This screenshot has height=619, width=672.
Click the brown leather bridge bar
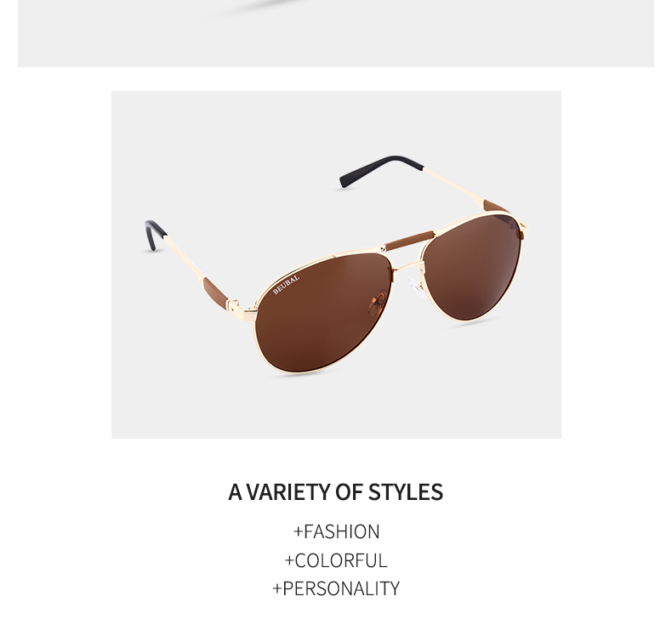tap(410, 241)
